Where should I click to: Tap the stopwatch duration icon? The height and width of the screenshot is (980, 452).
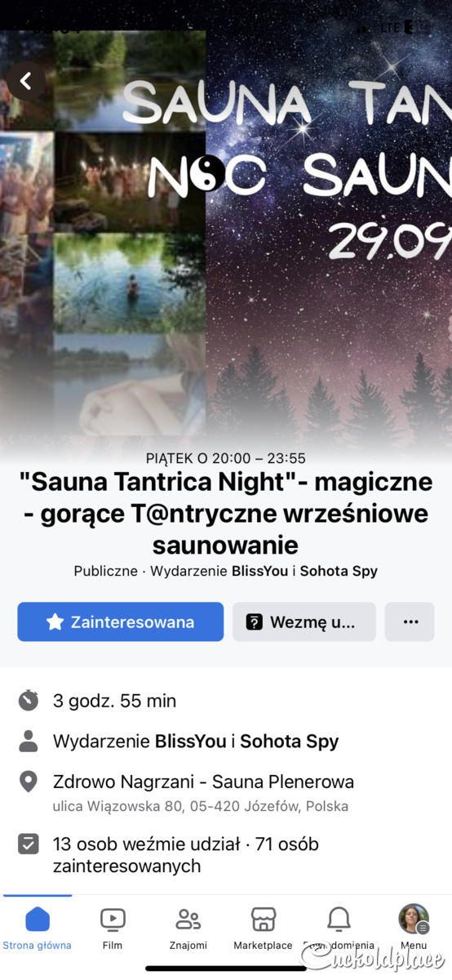click(x=29, y=700)
